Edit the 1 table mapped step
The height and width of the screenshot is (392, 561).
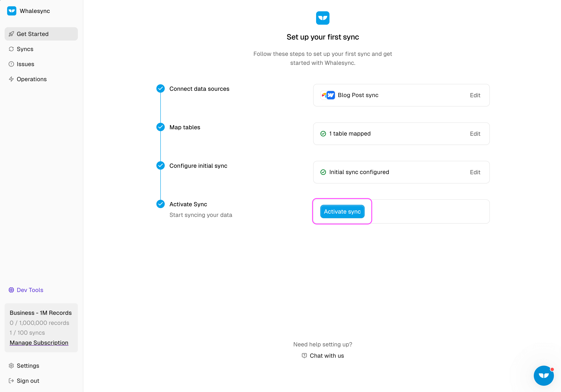(475, 134)
